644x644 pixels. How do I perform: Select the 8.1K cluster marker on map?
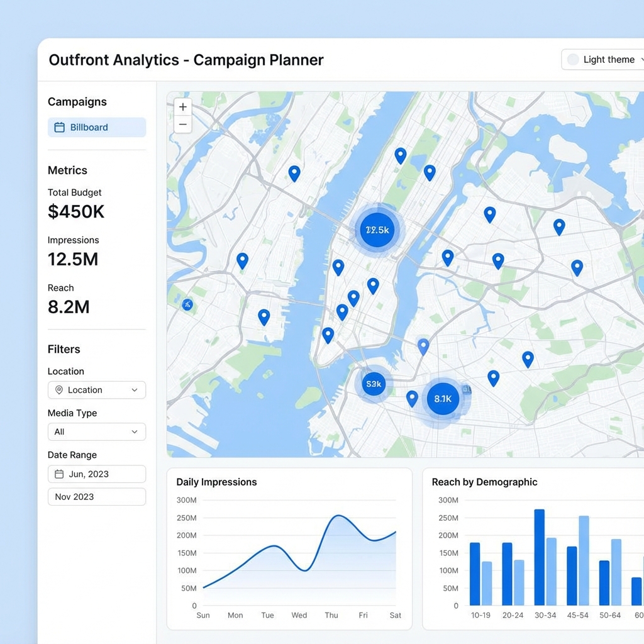pyautogui.click(x=443, y=399)
